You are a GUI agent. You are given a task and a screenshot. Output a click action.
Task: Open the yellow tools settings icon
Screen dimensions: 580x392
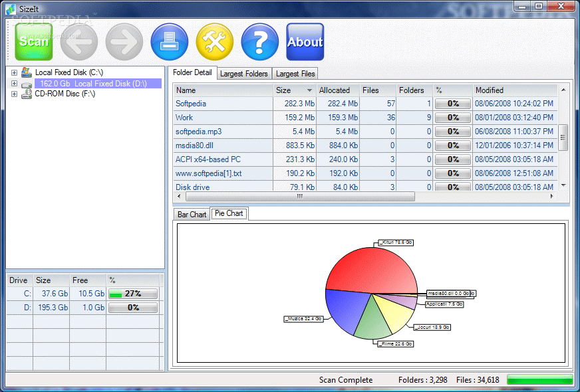tap(215, 42)
